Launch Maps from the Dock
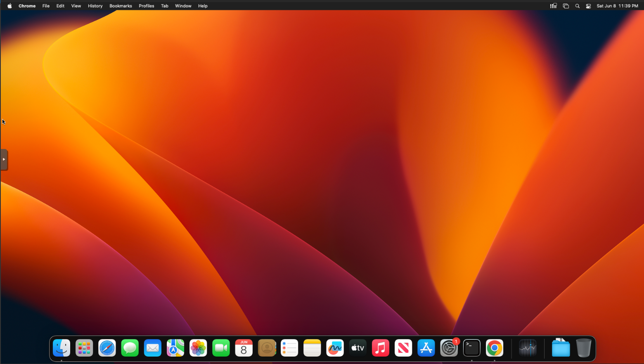Viewport: 644px width, 364px height. pos(175,348)
